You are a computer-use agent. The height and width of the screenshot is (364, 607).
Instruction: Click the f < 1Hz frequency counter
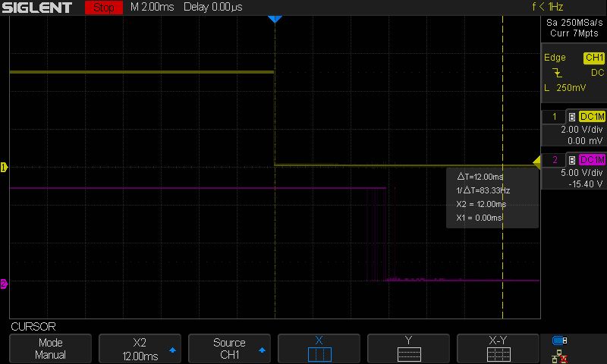click(x=547, y=7)
